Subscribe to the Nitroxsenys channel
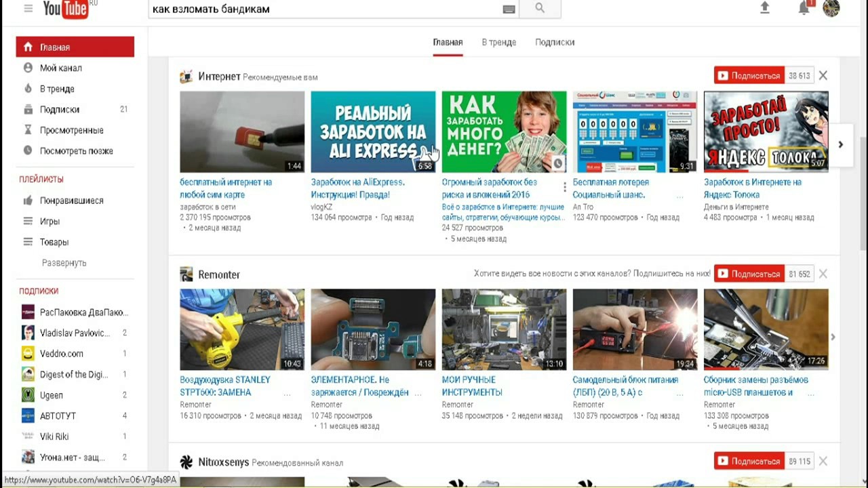The height and width of the screenshot is (488, 868). (749, 461)
